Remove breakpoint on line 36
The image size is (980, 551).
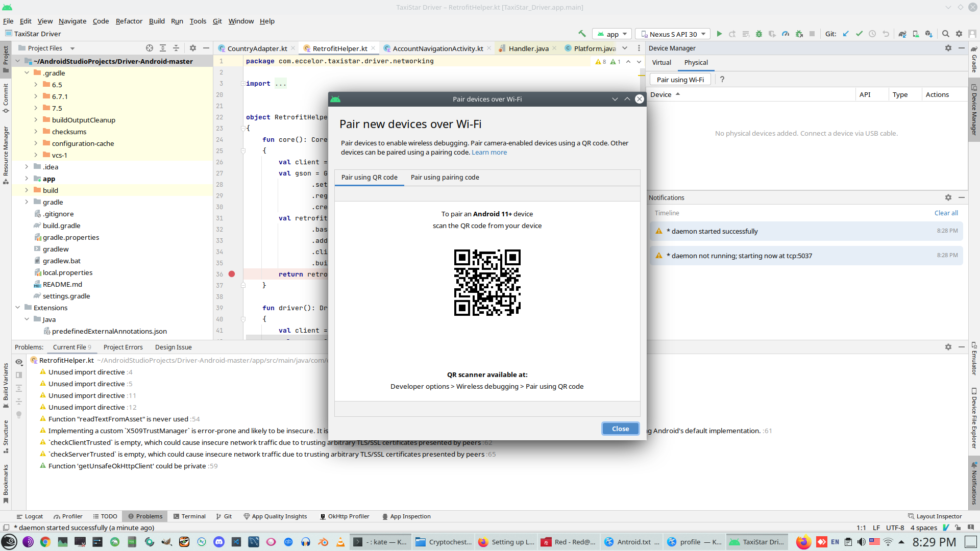click(232, 274)
